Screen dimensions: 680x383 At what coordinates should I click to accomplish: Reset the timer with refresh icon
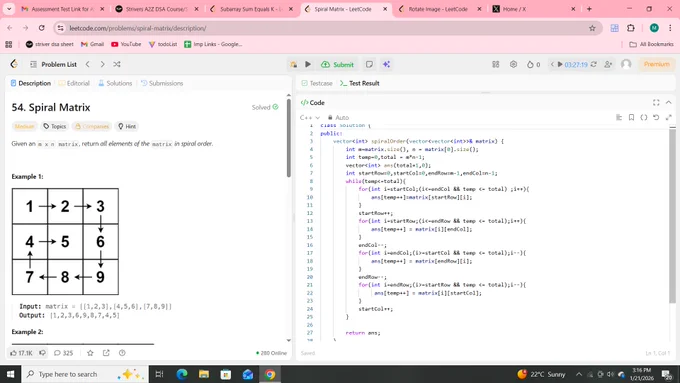pos(594,64)
